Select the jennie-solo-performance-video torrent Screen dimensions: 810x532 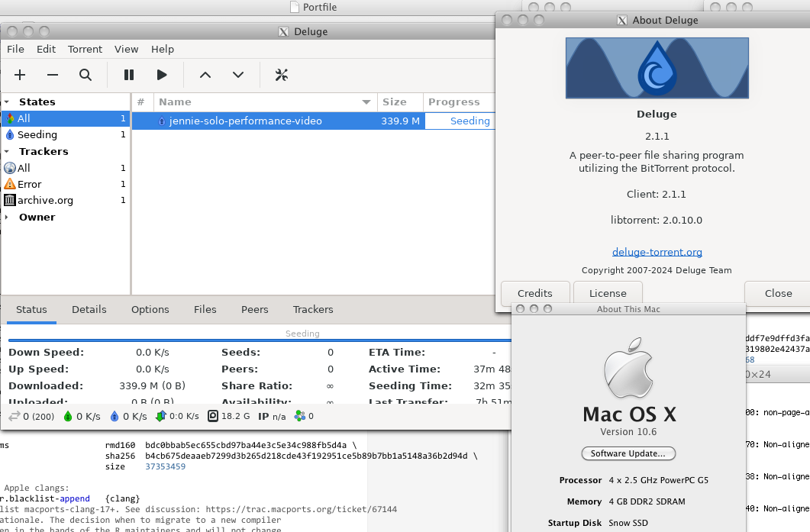pyautogui.click(x=313, y=121)
